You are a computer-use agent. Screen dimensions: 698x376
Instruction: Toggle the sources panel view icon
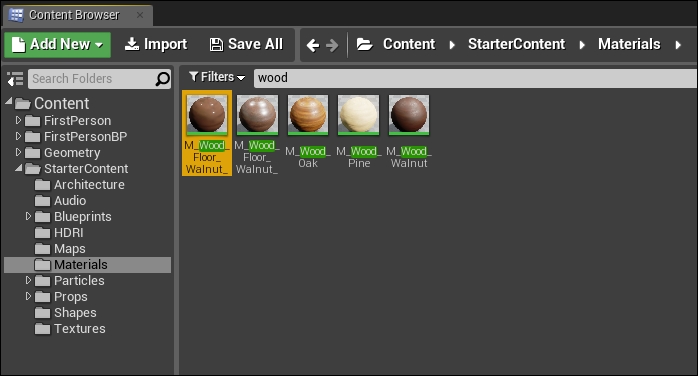(x=15, y=79)
